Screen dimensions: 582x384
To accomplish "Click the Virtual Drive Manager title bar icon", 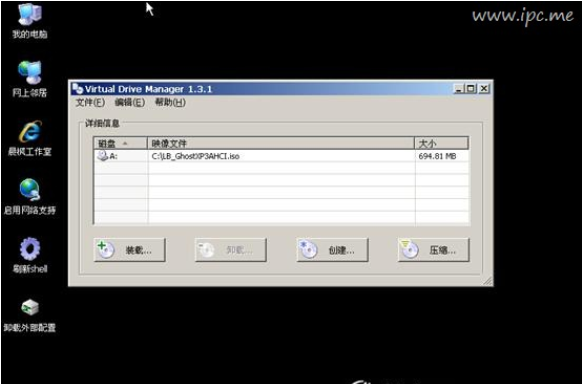I will [77, 89].
